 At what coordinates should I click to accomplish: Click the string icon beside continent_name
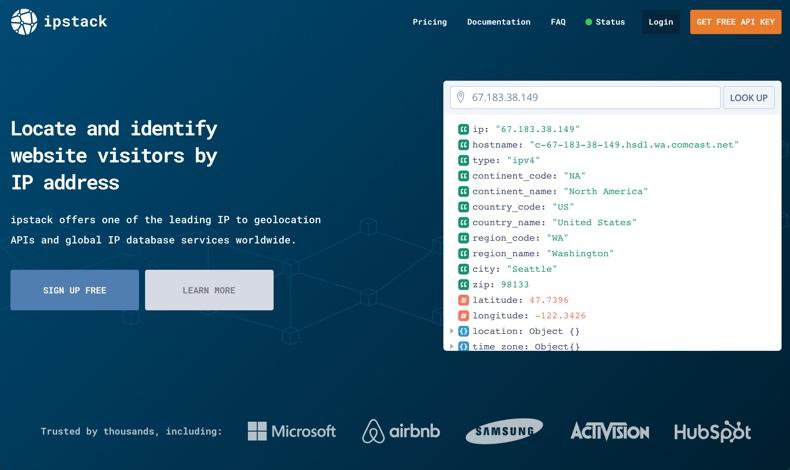463,192
